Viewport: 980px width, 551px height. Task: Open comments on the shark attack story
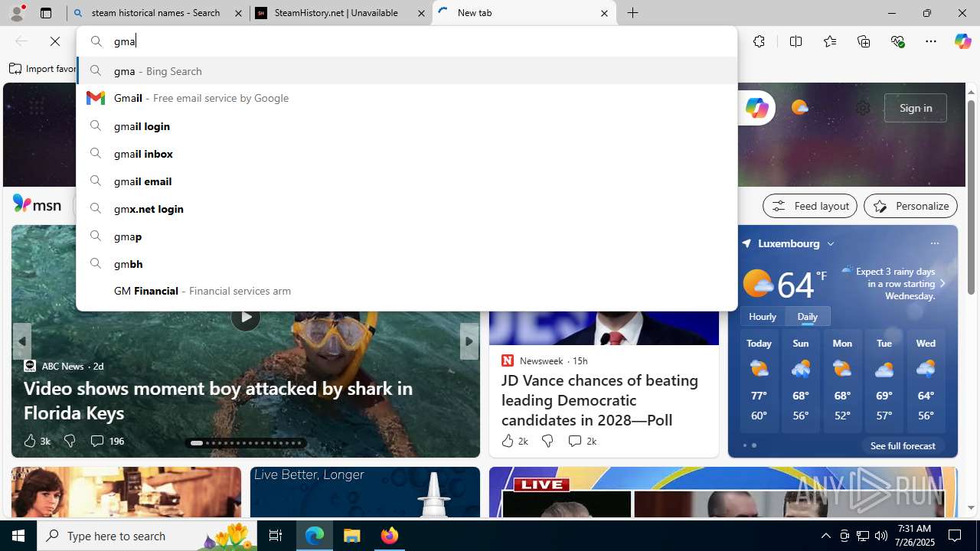coord(106,441)
